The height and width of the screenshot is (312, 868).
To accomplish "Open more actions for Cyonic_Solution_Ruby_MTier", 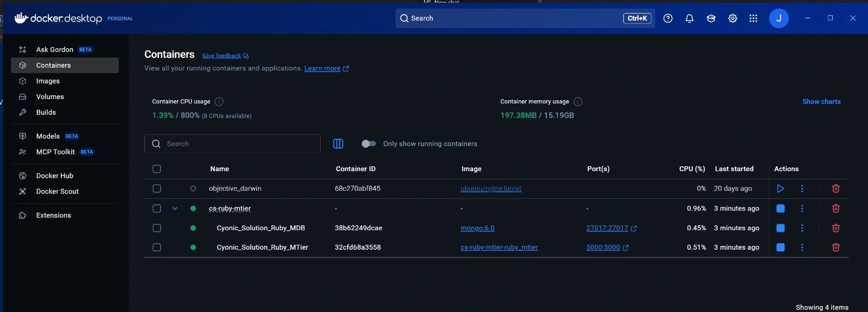I will coord(802,248).
